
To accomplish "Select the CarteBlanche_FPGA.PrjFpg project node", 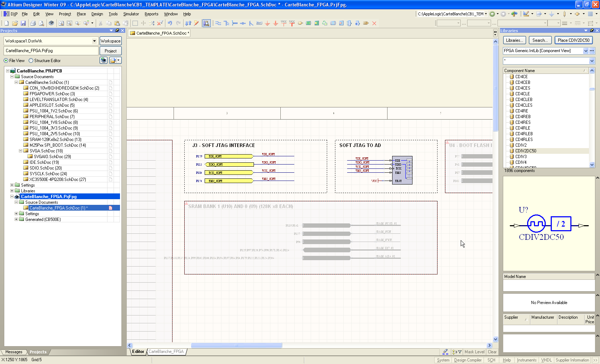I will pyautogui.click(x=49, y=197).
